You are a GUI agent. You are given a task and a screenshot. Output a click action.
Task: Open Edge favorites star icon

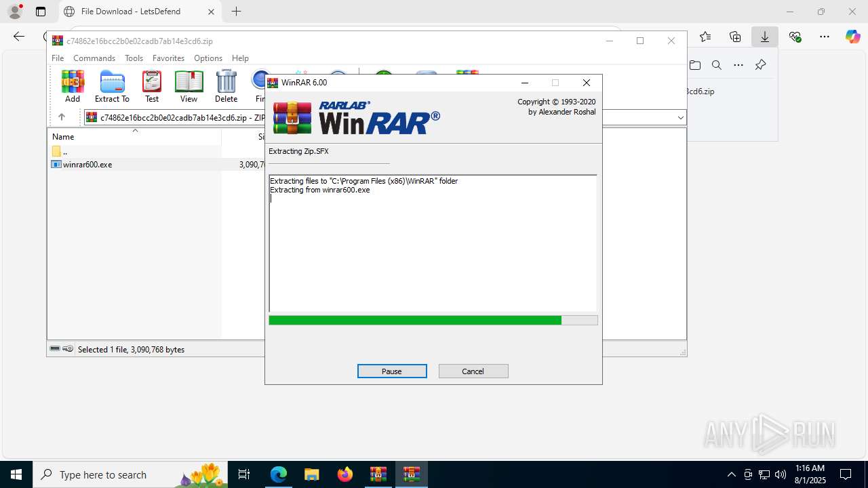coord(705,37)
